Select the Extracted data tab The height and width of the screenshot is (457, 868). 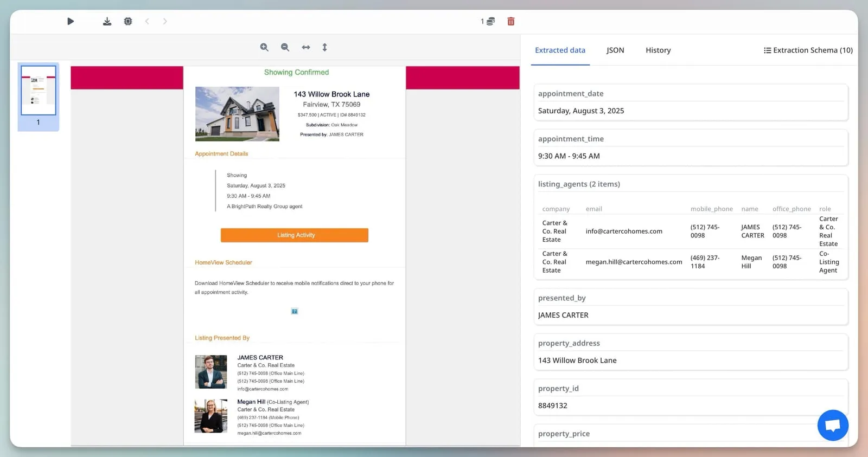click(x=560, y=50)
